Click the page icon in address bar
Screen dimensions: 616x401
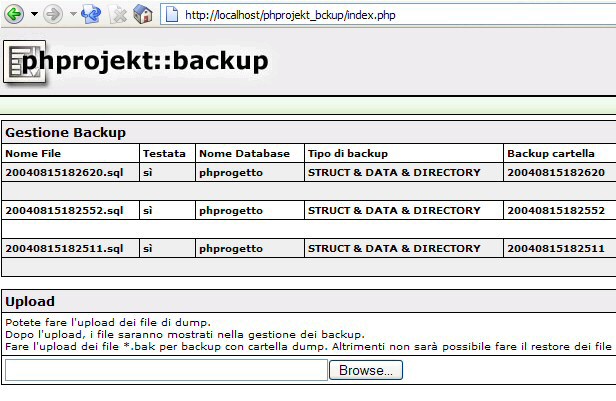(x=172, y=15)
